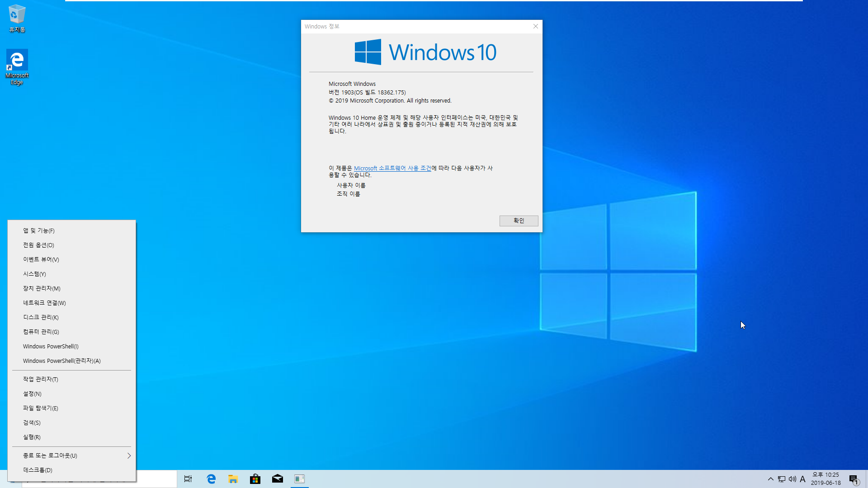Click Windows 10 logo in dialog
This screenshot has width=868, height=488.
pos(425,52)
